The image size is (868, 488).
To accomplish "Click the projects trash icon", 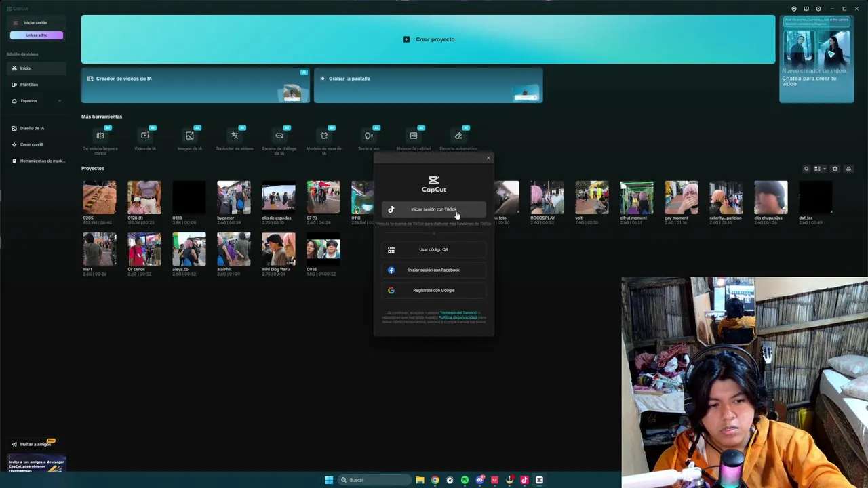I will pos(835,169).
